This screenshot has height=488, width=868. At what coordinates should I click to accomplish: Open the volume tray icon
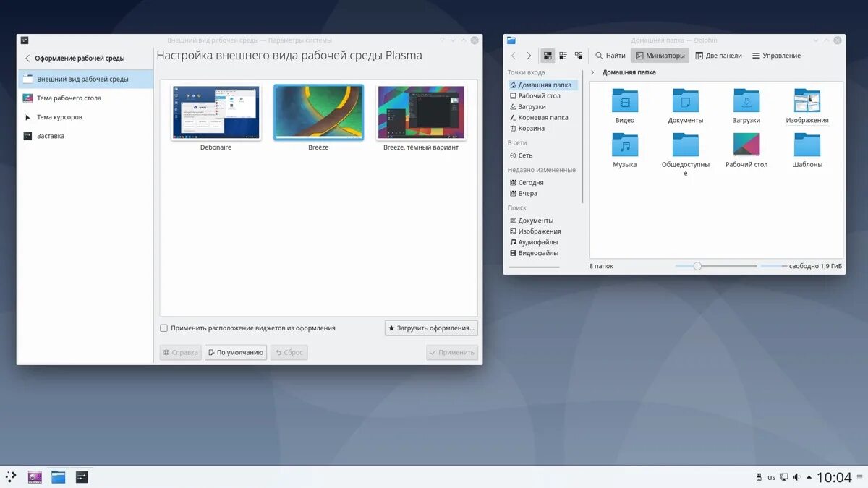coord(796,477)
